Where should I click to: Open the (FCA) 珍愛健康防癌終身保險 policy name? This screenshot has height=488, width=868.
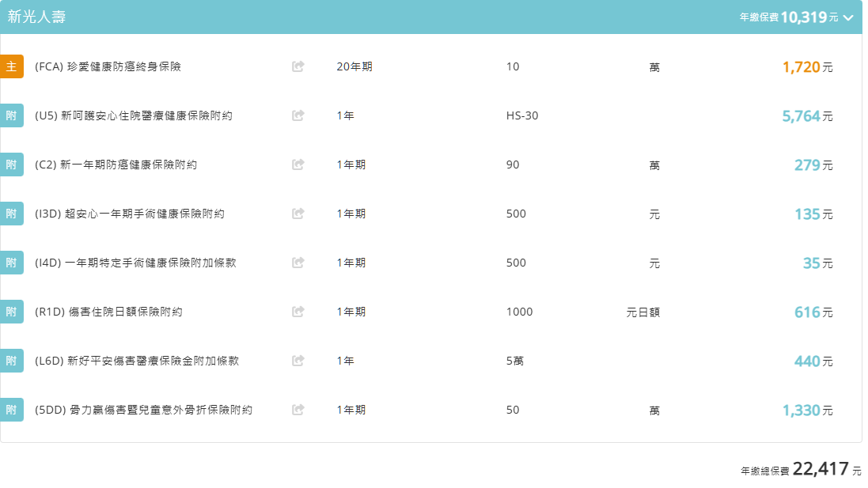(x=108, y=66)
